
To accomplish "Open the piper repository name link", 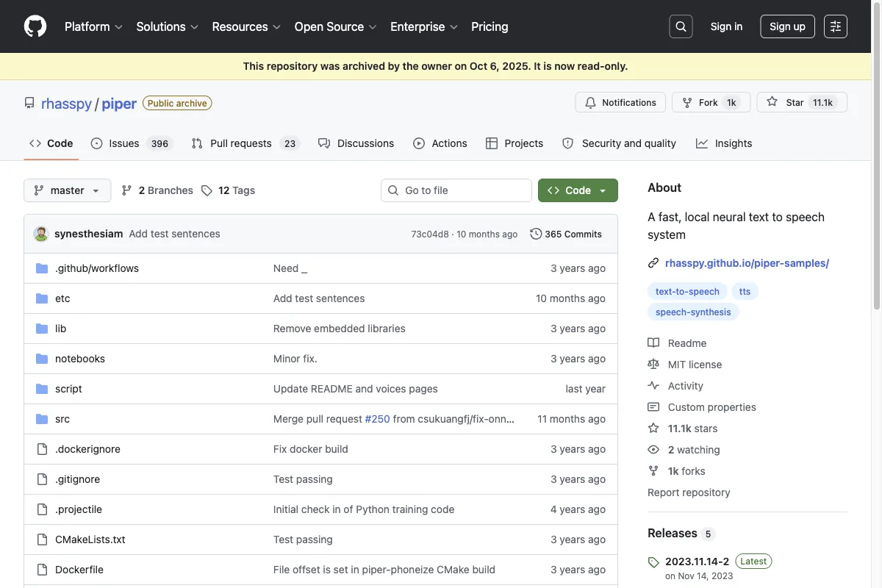I will 119,104.
